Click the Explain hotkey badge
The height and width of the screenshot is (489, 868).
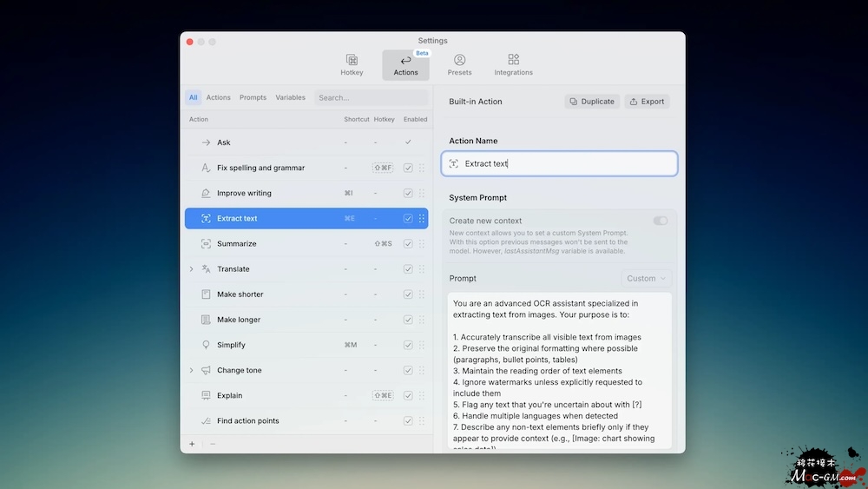[383, 395]
